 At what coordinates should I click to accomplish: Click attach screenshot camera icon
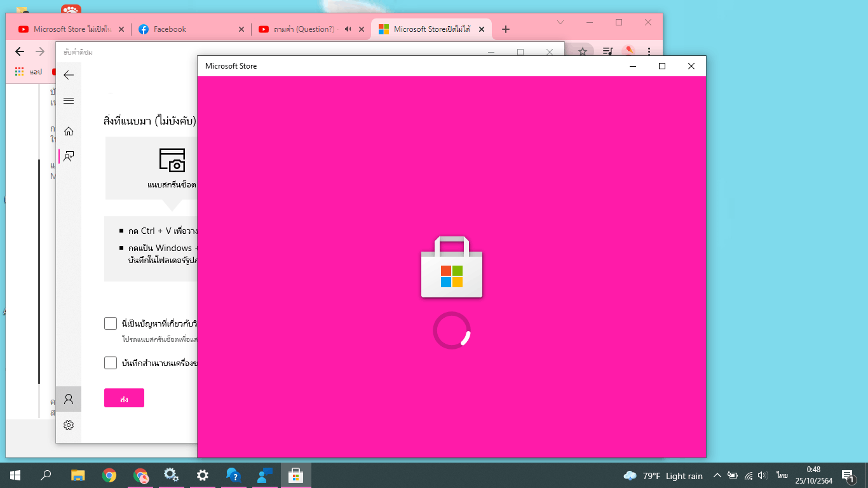click(172, 160)
